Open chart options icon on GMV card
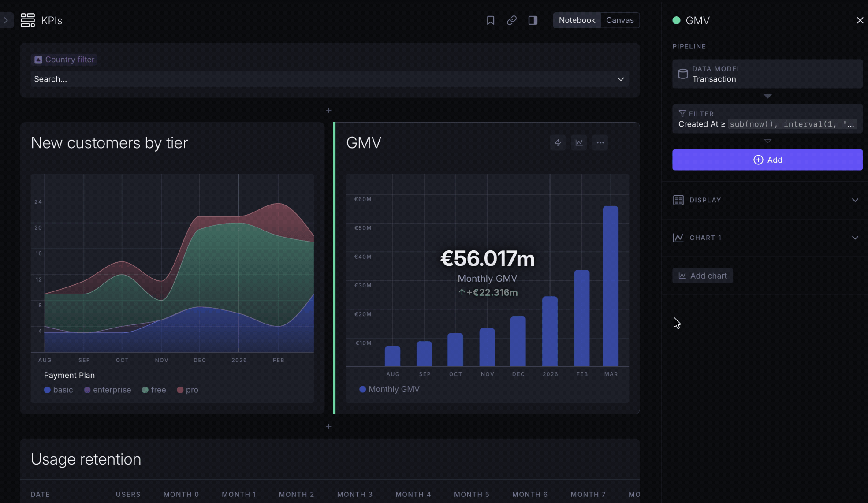This screenshot has width=868, height=503. 579,143
